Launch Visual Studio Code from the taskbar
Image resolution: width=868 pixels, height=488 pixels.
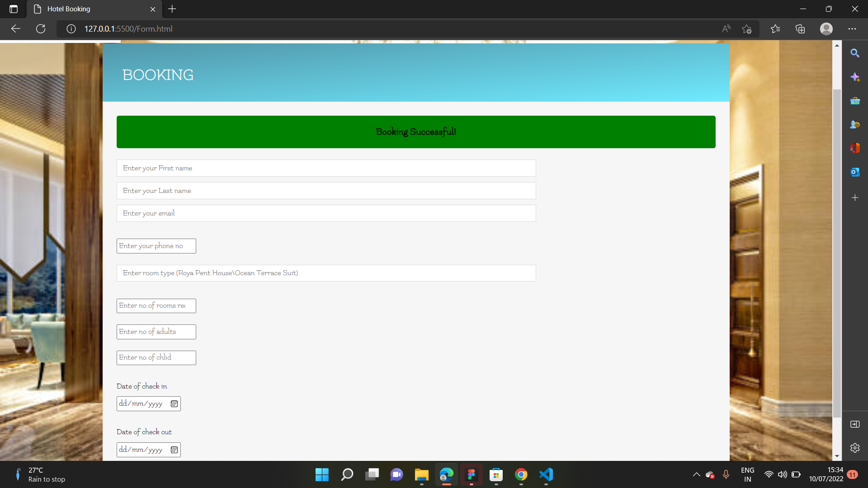pos(546,475)
